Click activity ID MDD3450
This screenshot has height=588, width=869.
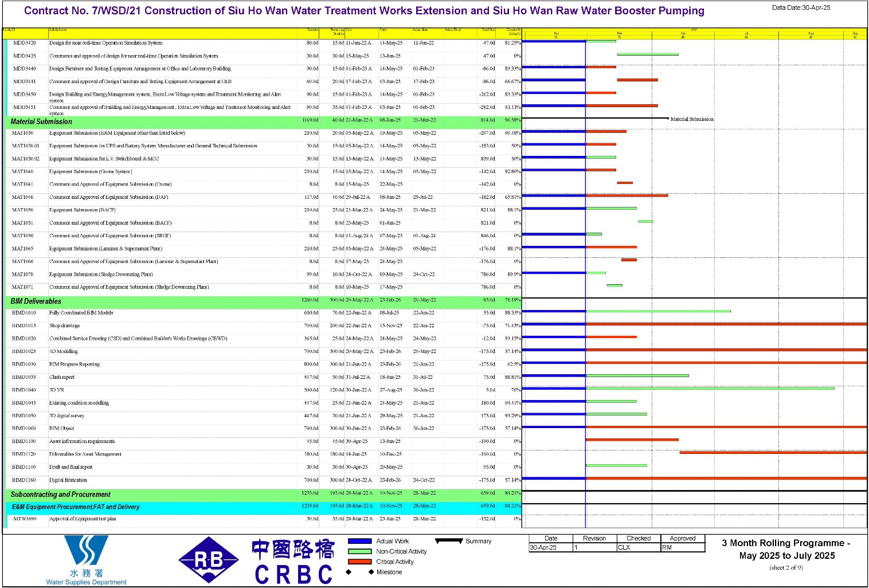point(25,95)
